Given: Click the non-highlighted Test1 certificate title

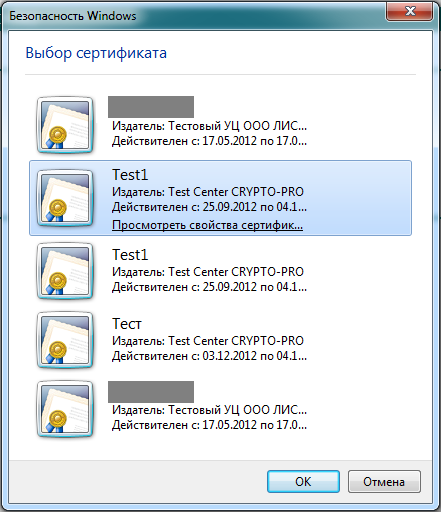Looking at the screenshot, I should 130,255.
